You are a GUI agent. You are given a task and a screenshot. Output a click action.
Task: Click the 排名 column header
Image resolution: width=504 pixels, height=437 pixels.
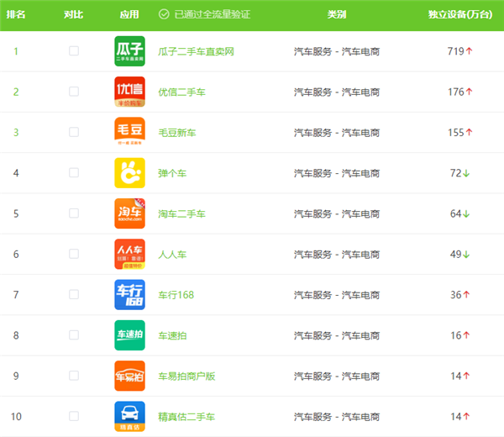16,14
